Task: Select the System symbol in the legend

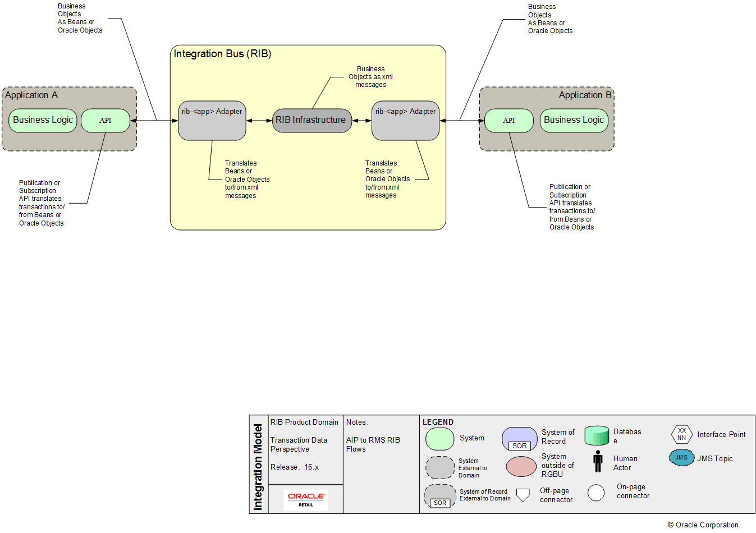Action: click(439, 439)
